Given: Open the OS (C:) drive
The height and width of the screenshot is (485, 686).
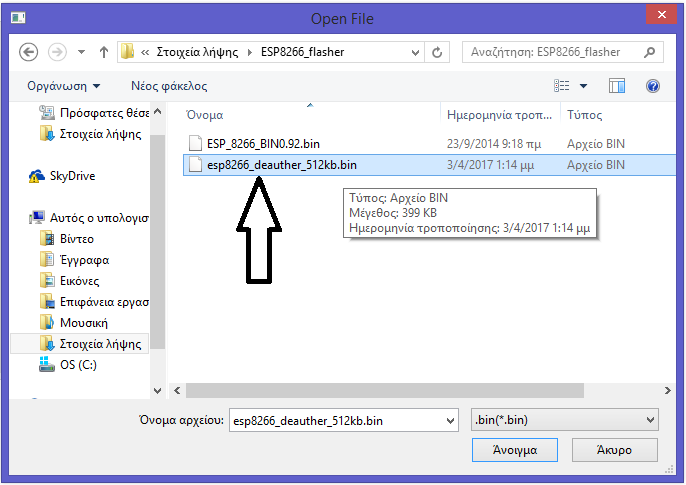Looking at the screenshot, I should 68,365.
